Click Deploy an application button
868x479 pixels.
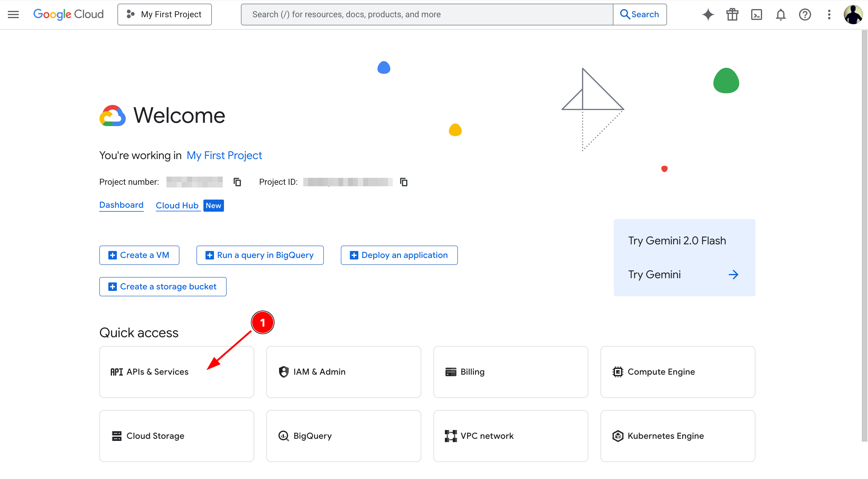pyautogui.click(x=399, y=255)
